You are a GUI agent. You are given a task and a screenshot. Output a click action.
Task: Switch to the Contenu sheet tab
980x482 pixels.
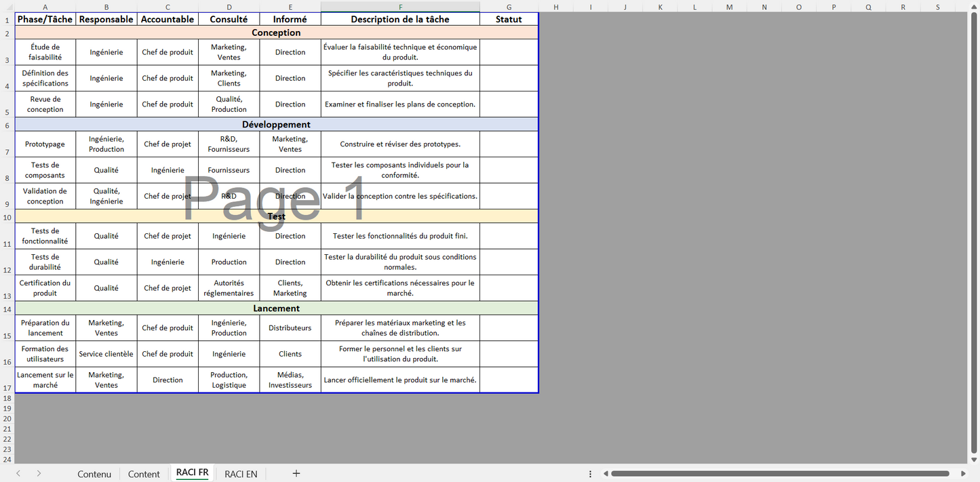point(94,474)
